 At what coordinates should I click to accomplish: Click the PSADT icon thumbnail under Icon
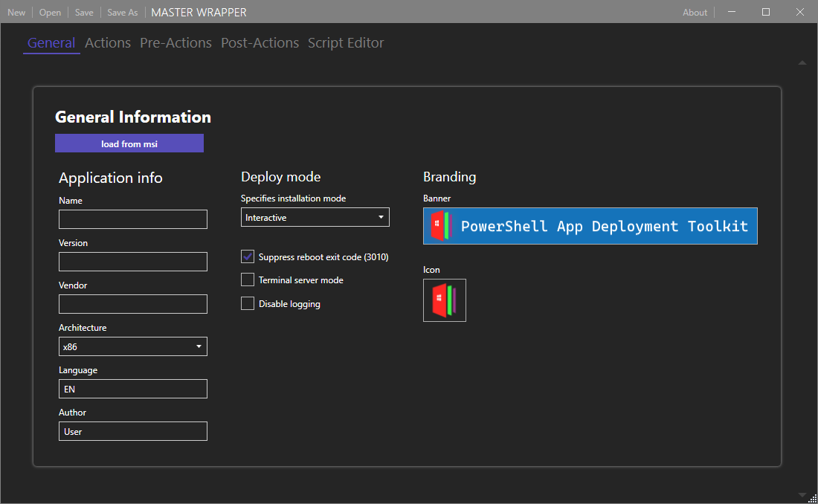click(x=444, y=300)
